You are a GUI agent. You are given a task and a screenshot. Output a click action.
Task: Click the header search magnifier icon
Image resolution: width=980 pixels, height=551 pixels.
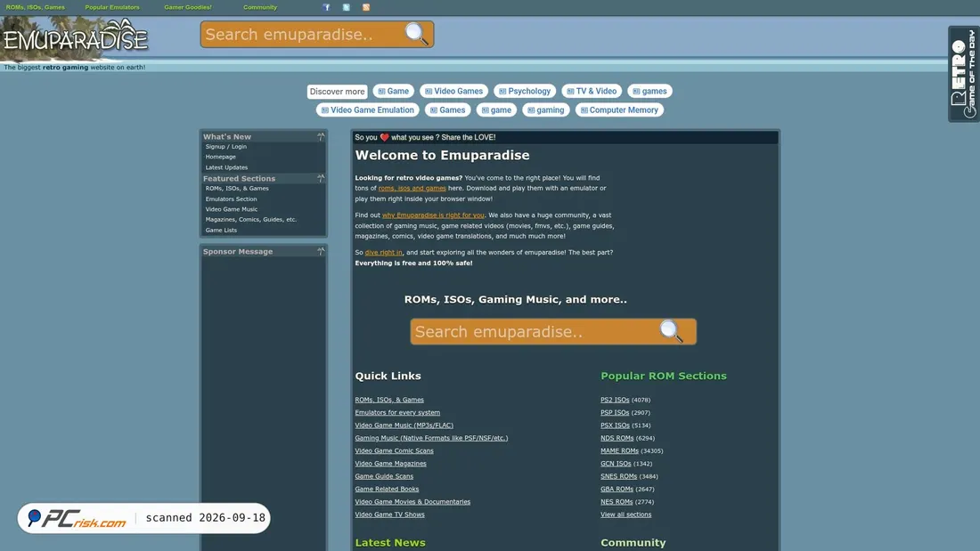click(x=416, y=34)
